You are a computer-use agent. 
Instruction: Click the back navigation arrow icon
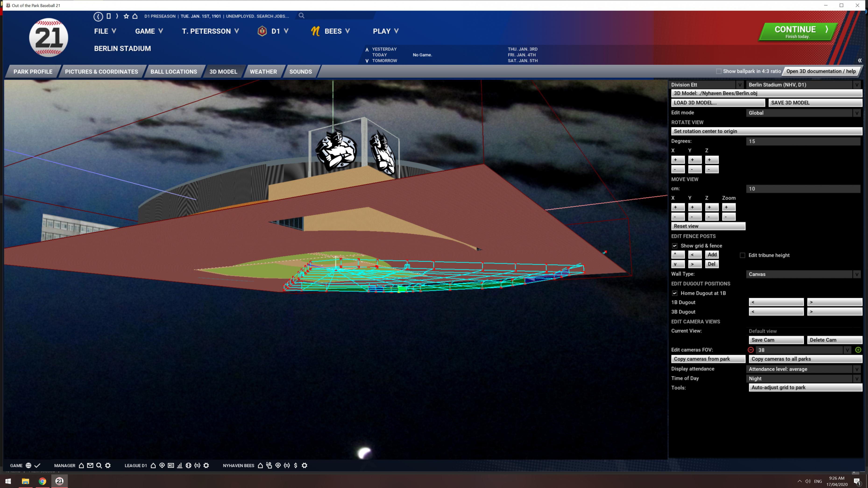coord(98,16)
